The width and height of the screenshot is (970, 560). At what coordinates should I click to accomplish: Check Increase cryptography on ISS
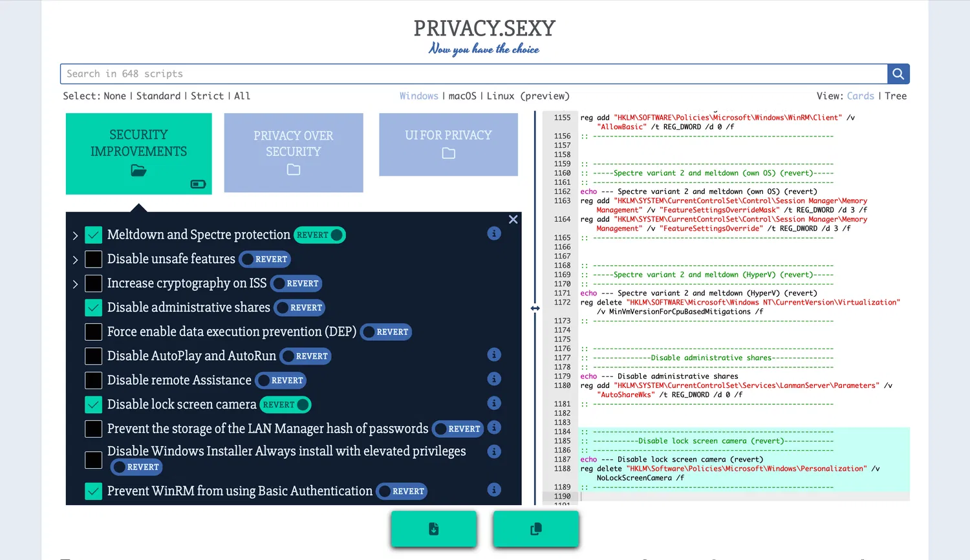click(x=94, y=283)
